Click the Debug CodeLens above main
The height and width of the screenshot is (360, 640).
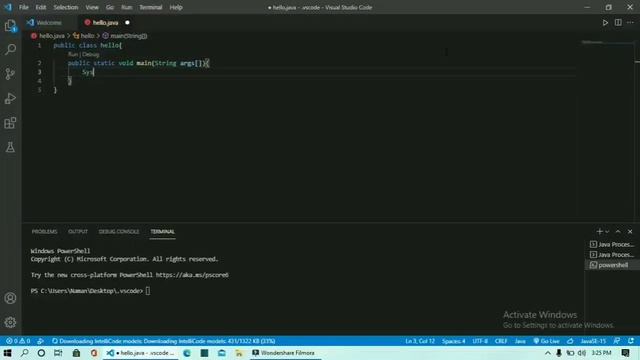[91, 54]
